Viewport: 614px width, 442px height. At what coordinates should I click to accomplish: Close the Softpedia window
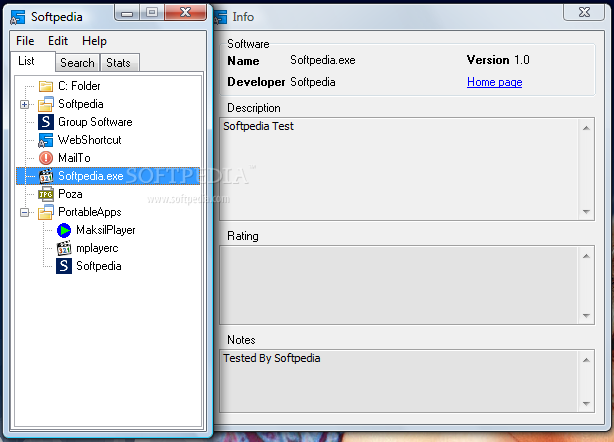coord(185,13)
